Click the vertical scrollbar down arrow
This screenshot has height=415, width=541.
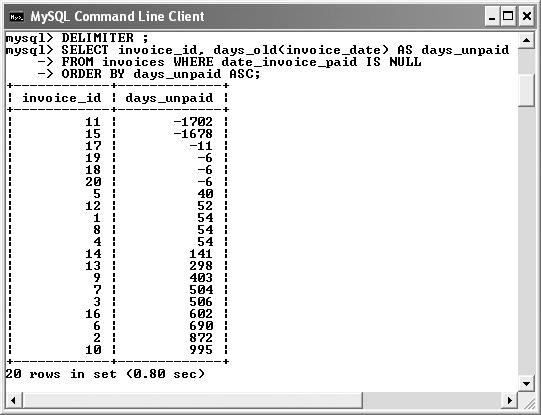pos(527,383)
